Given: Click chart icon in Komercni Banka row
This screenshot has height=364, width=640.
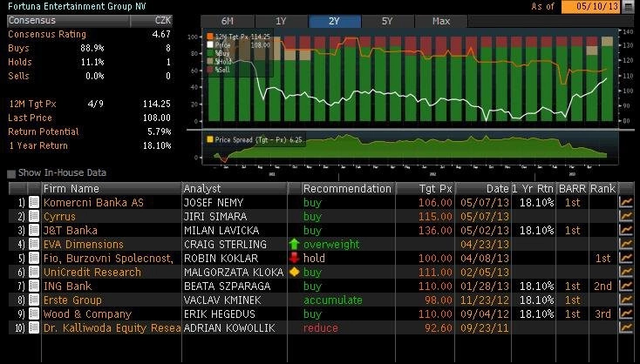Looking at the screenshot, I should (626, 202).
